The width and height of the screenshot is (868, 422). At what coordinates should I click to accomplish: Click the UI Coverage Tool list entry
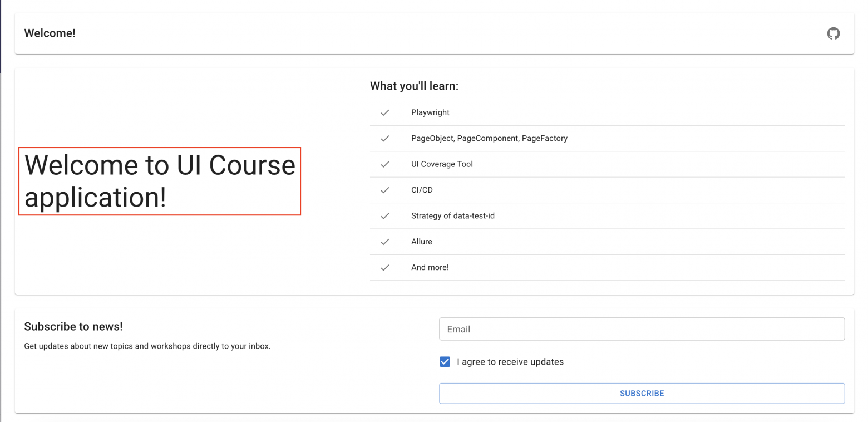point(442,164)
